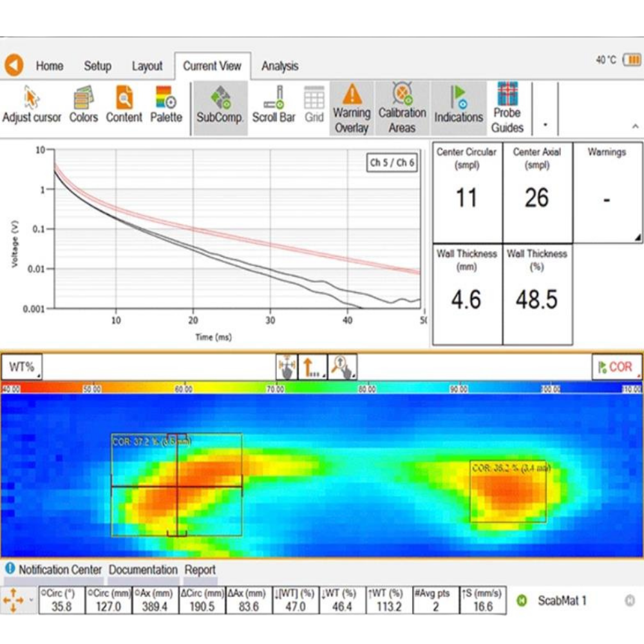644x644 pixels.
Task: Click the Report button
Action: (x=200, y=570)
